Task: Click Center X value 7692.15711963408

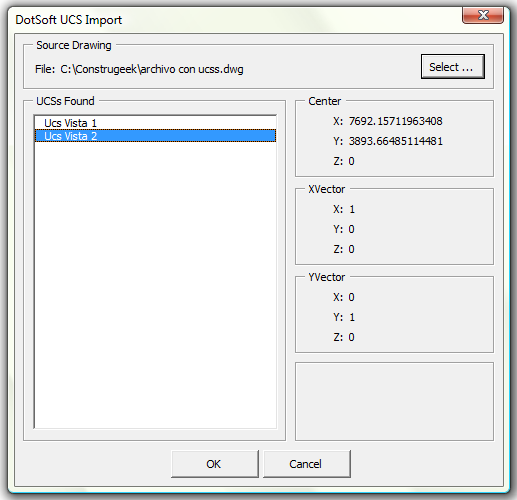Action: [x=395, y=121]
